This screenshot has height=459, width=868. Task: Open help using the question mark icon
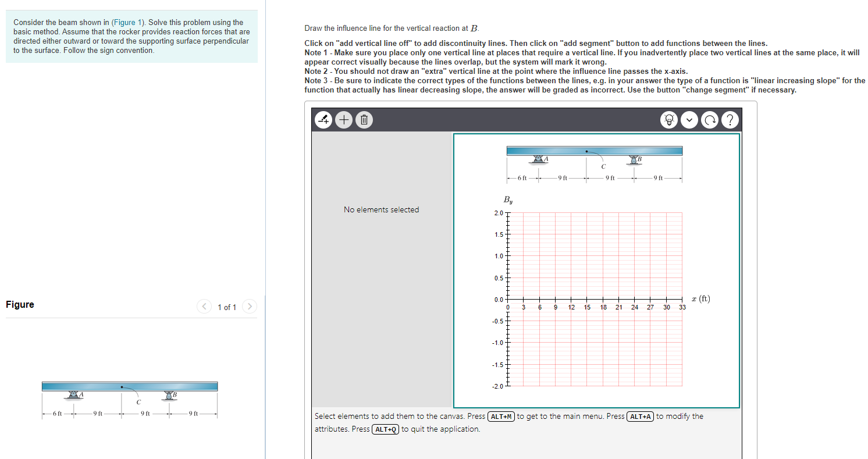(x=730, y=119)
